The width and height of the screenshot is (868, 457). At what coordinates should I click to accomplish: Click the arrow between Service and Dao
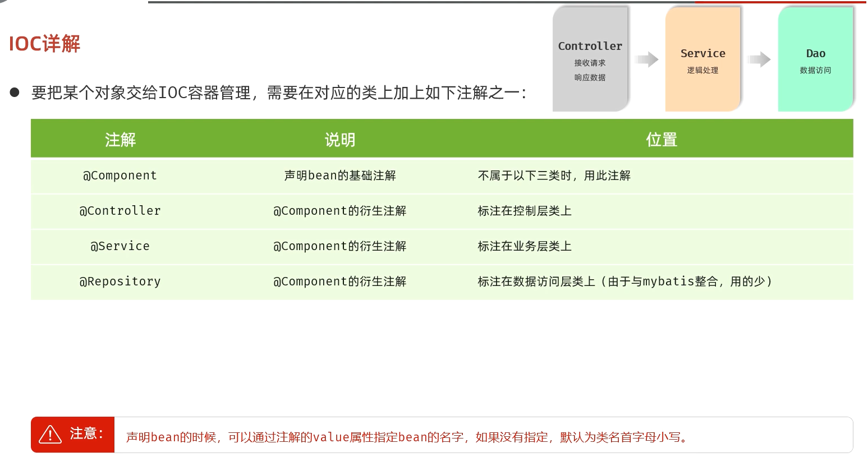759,59
